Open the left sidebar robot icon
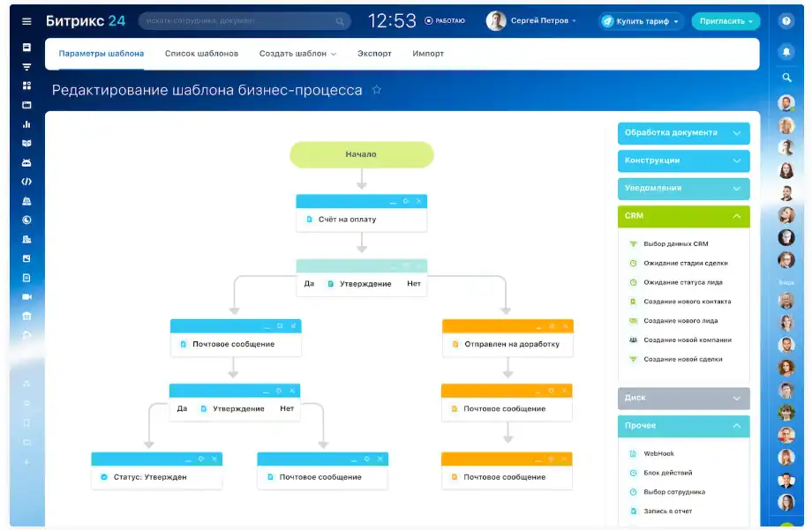The image size is (812, 530). 26,162
